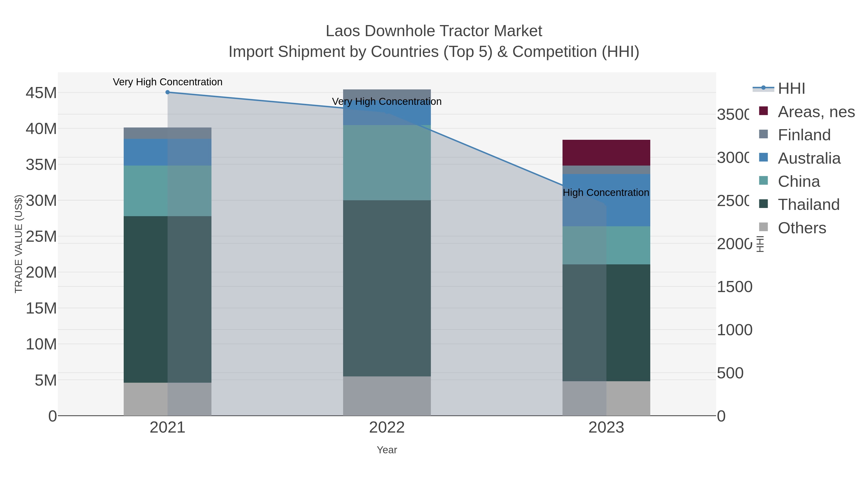The image size is (868, 488).
Task: Click the Areas, nes bar segment in 2023
Action: 606,153
